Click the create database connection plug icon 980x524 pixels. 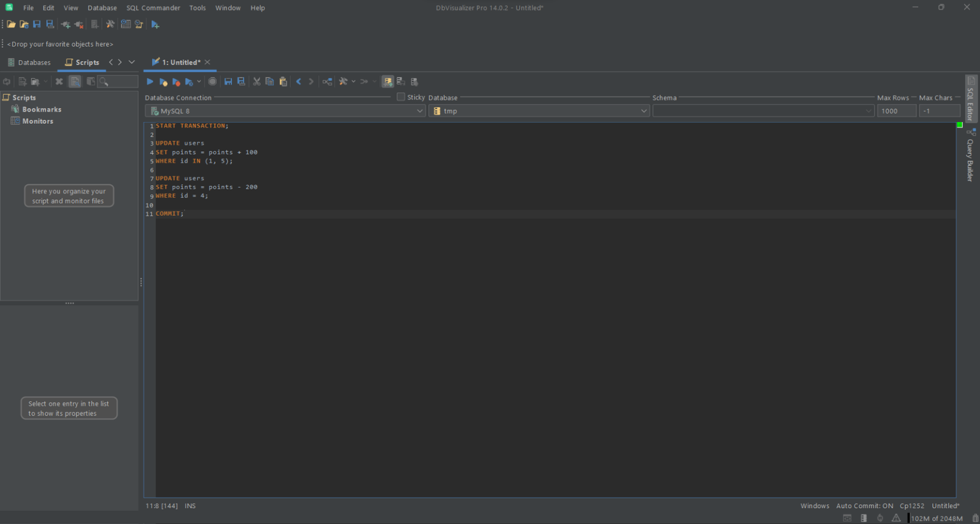click(x=65, y=24)
